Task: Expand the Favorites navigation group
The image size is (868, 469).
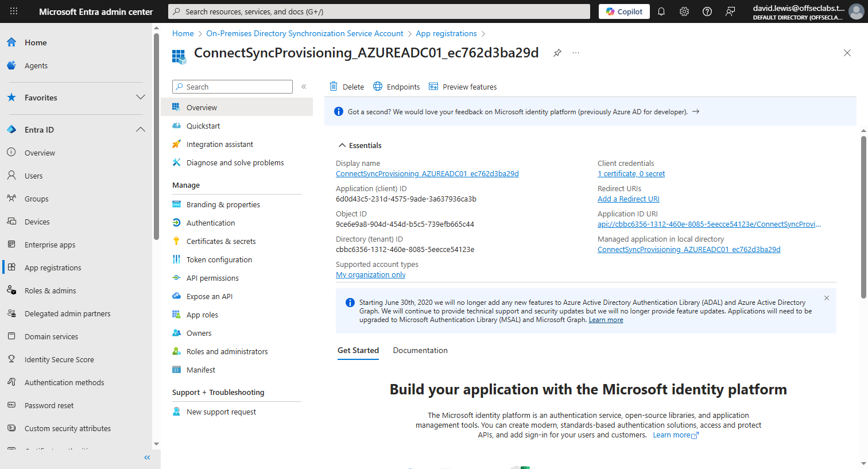Action: tap(141, 98)
